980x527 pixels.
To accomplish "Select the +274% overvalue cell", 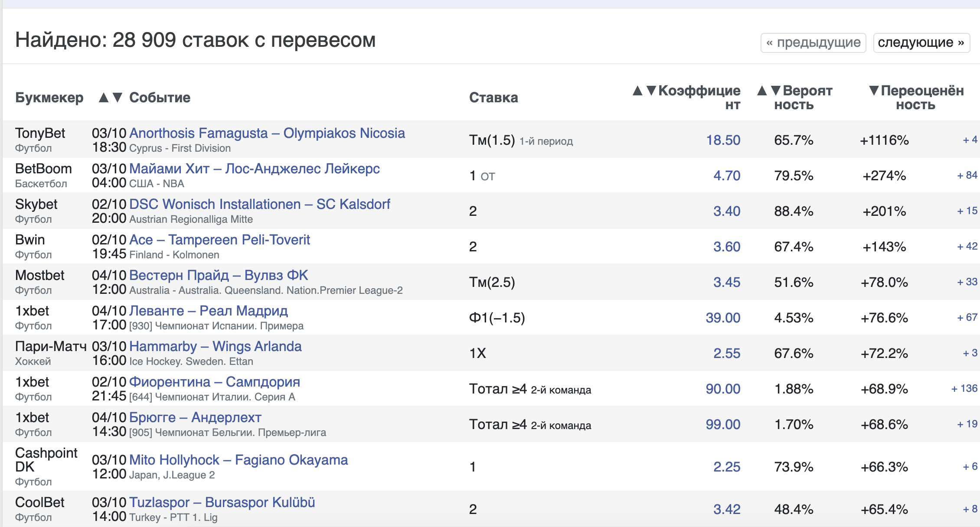I will 884,176.
